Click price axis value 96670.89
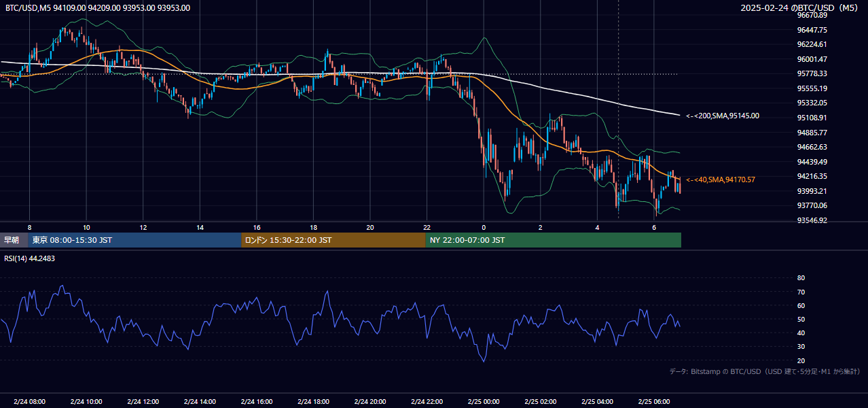868x408 pixels. coord(812,15)
